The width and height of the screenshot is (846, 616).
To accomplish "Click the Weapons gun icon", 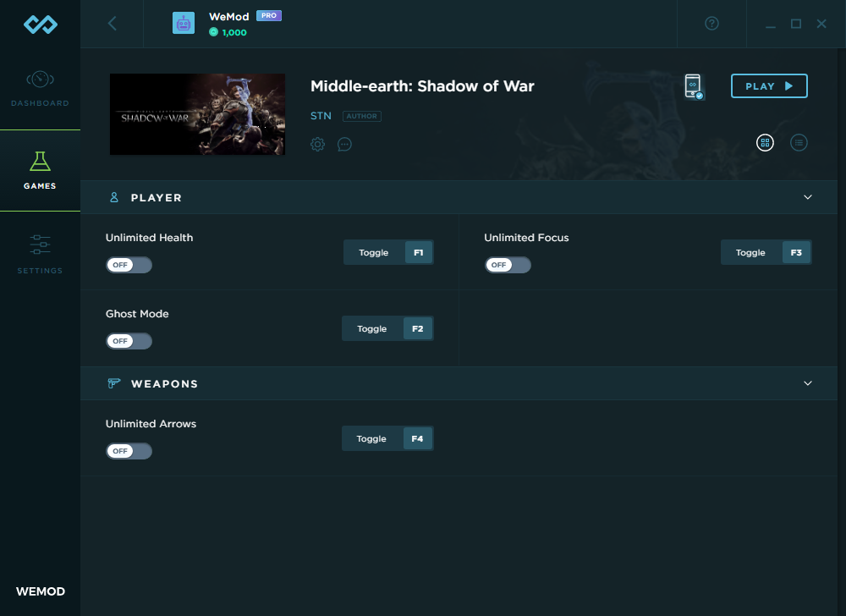I will tap(114, 383).
